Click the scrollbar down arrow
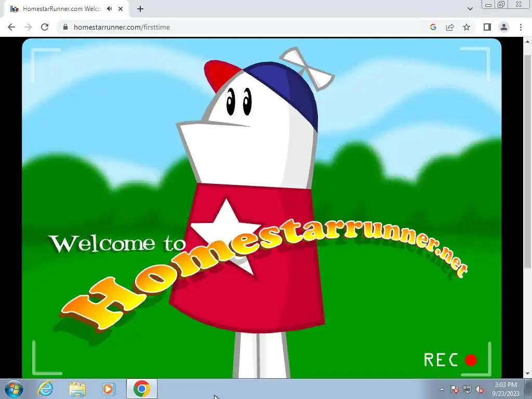This screenshot has height=399, width=532. tap(527, 374)
